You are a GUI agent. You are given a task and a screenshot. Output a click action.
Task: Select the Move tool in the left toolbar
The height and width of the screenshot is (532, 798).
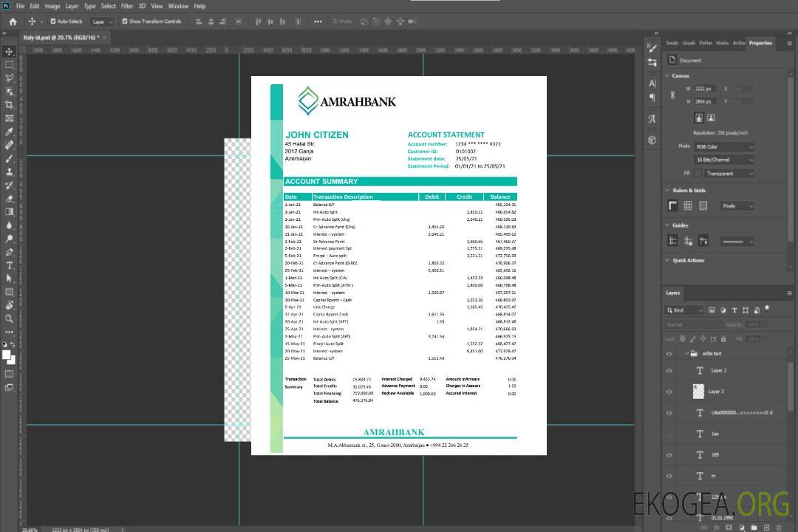(9, 52)
